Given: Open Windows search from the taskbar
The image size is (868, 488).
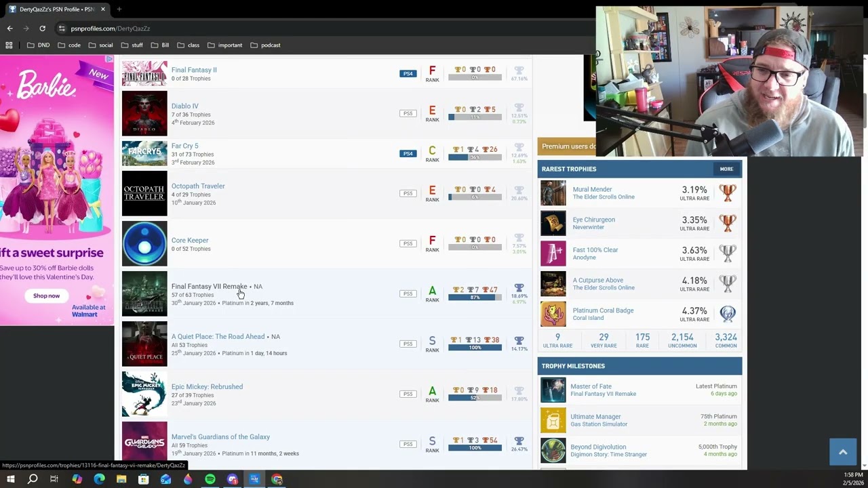Looking at the screenshot, I should (x=33, y=479).
